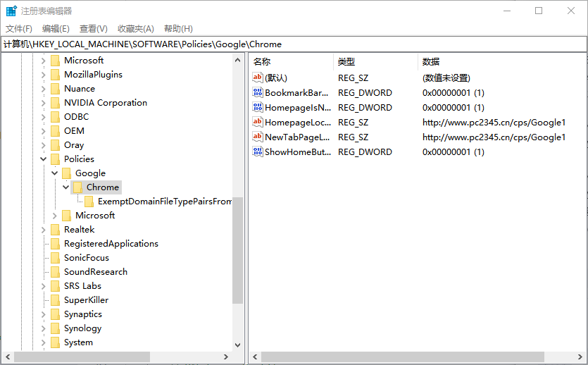Click the DWORD icon of ShowHomeBut value
Viewport: 588px width, 365px height.
258,151
